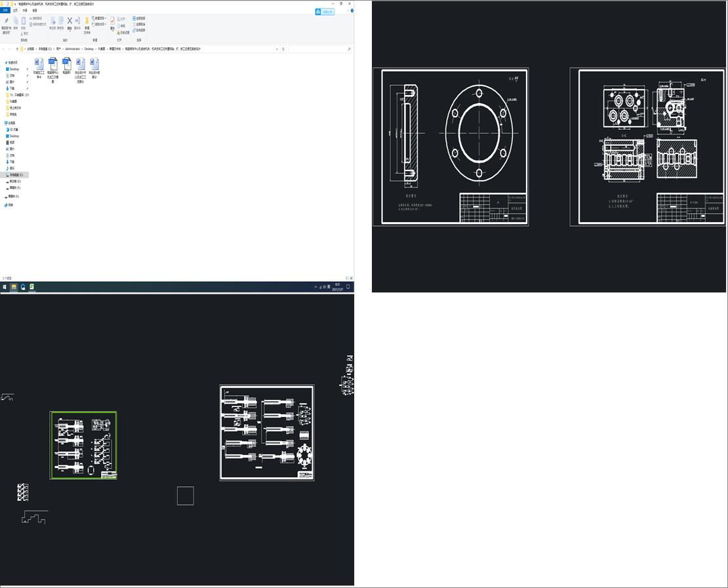
Task: Open Explorer help question icon
Action: pos(352,10)
